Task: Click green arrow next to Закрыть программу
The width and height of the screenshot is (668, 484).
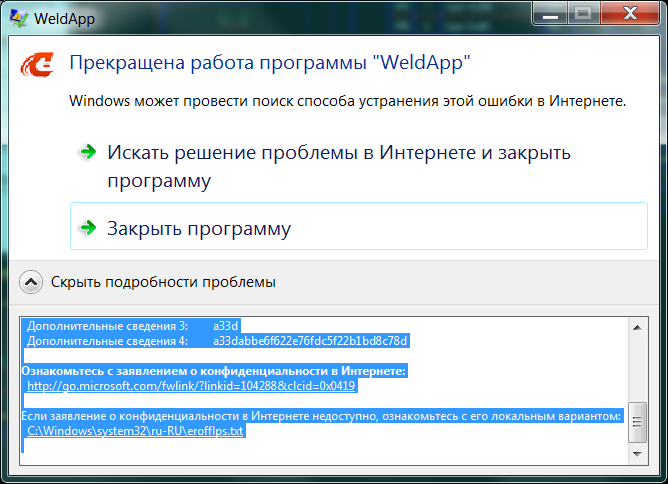Action: tap(88, 227)
